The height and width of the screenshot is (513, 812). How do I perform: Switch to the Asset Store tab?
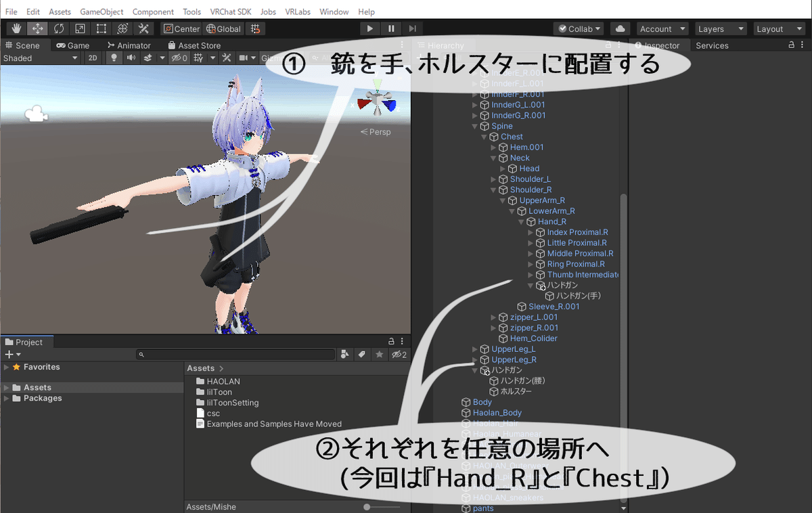(x=194, y=45)
